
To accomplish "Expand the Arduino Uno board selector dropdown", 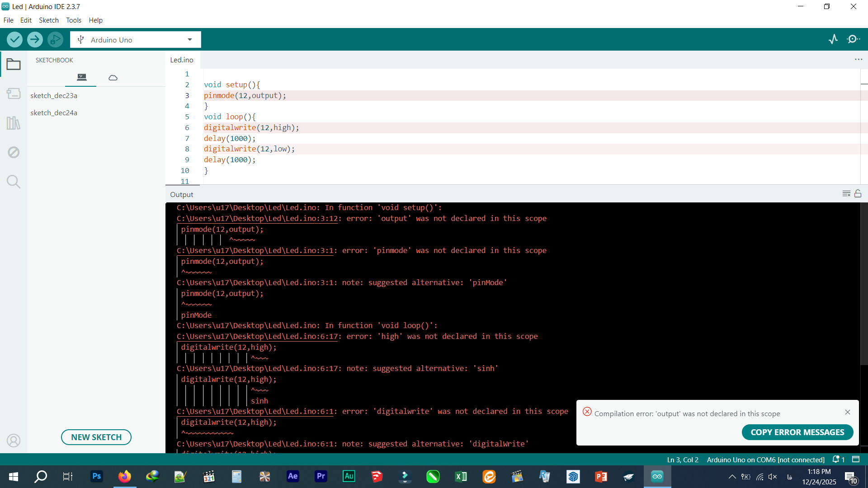I will [x=190, y=40].
